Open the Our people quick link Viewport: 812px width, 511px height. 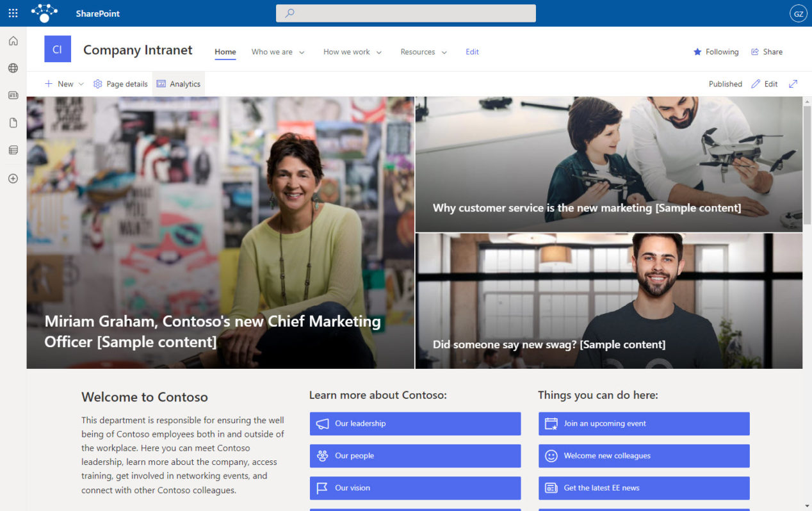[415, 456]
